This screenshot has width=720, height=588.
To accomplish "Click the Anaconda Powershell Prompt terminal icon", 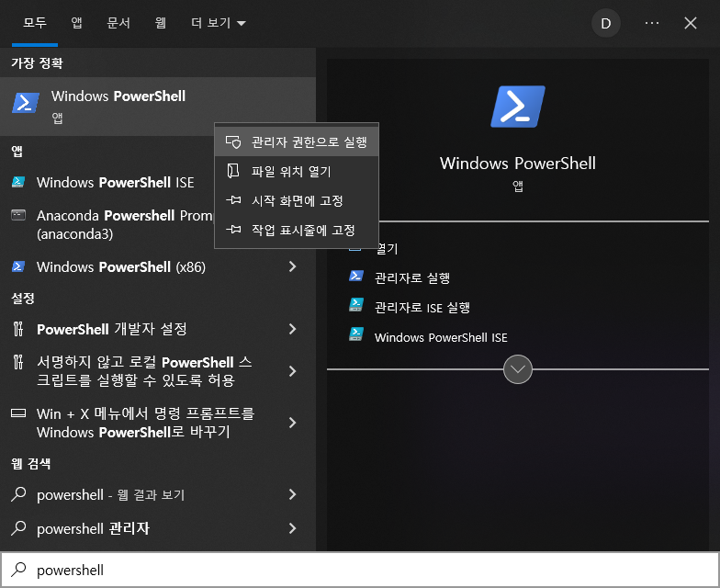I will pos(18,215).
